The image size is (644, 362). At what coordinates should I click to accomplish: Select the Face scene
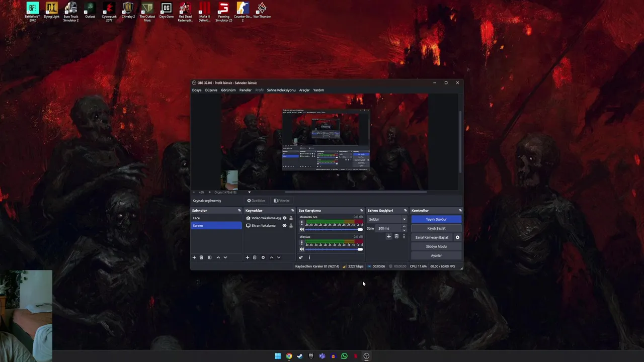(x=216, y=218)
